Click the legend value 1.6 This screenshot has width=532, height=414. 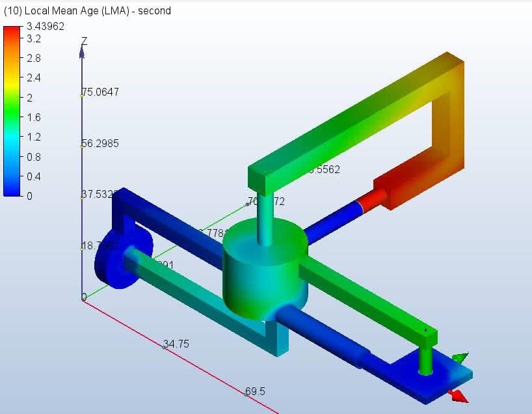click(34, 118)
